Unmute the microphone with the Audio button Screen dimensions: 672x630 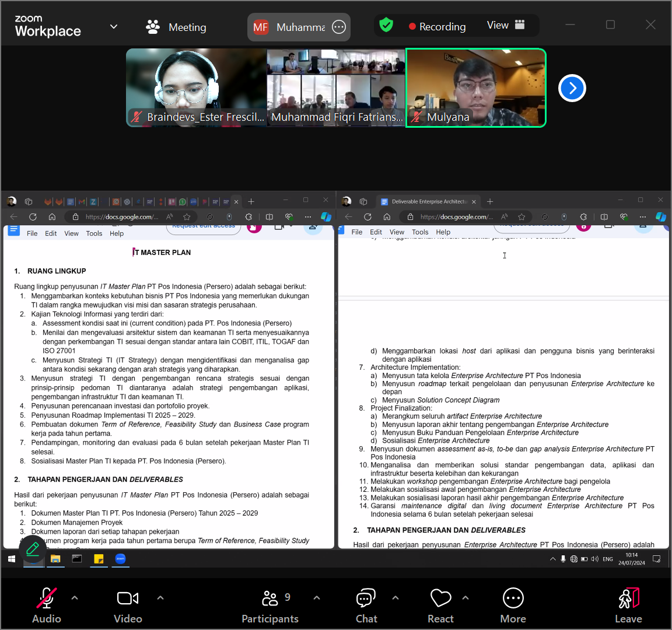[47, 605]
